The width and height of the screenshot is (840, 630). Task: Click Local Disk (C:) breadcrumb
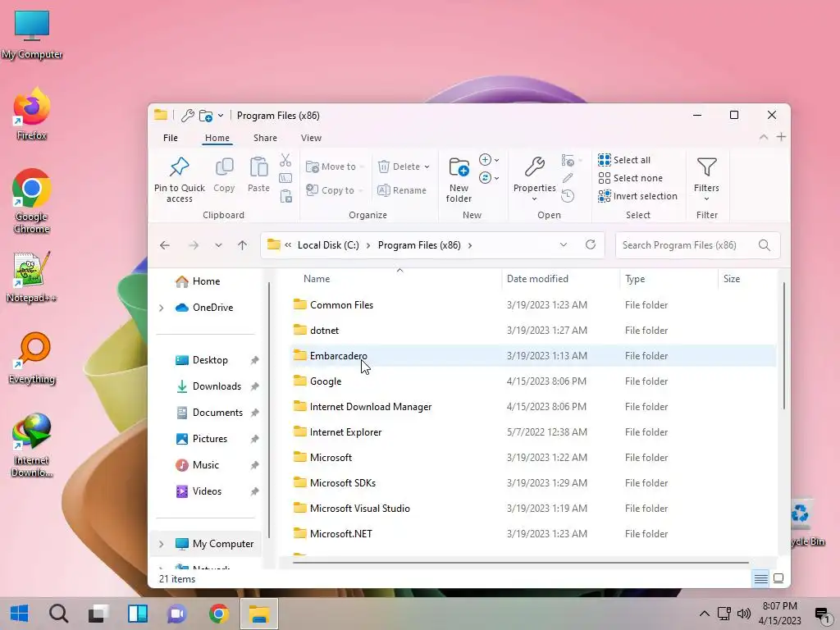click(x=328, y=244)
